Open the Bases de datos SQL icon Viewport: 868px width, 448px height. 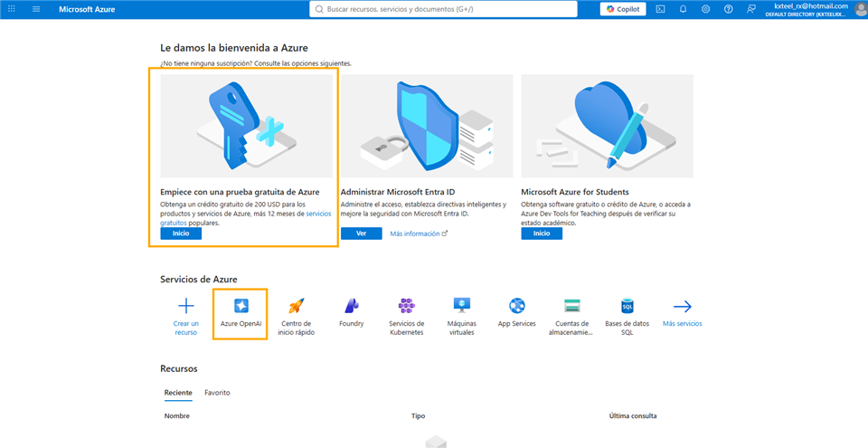click(x=627, y=306)
